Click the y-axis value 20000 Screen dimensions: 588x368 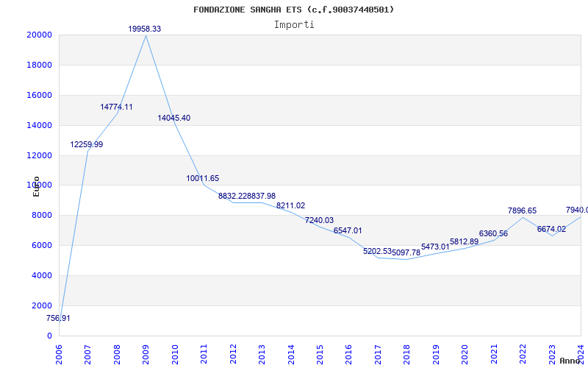coord(39,35)
